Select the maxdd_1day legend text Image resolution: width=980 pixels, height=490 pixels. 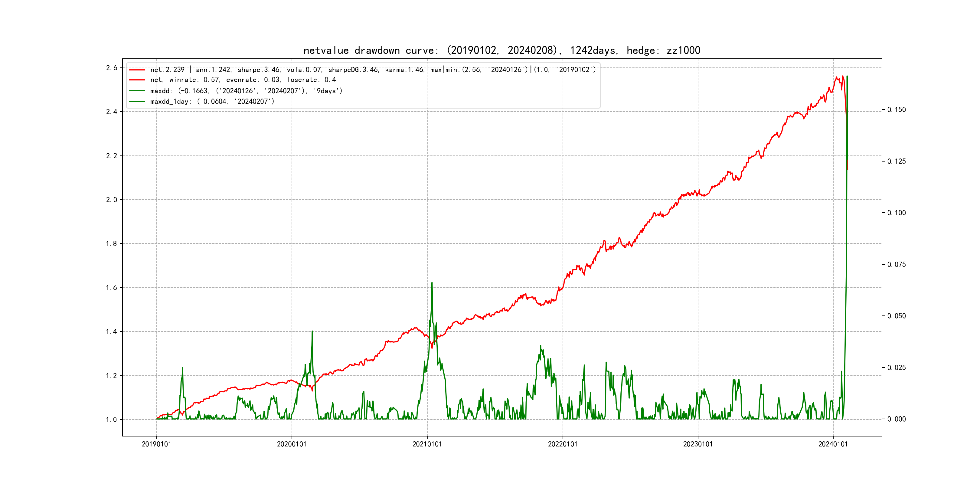(212, 102)
